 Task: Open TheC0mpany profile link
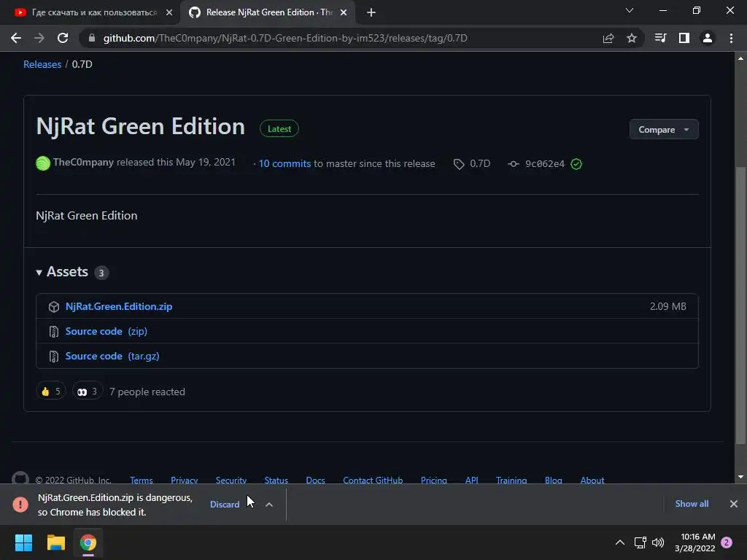(83, 163)
